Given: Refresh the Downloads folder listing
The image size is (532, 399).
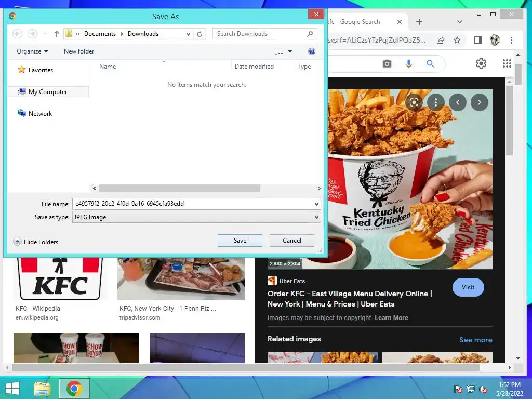Looking at the screenshot, I should (x=199, y=34).
